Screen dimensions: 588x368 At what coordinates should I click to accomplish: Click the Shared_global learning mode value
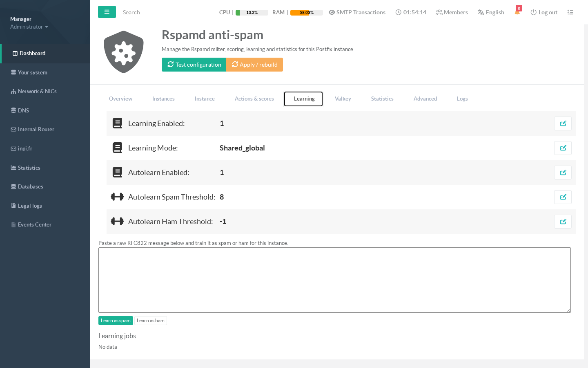(242, 148)
